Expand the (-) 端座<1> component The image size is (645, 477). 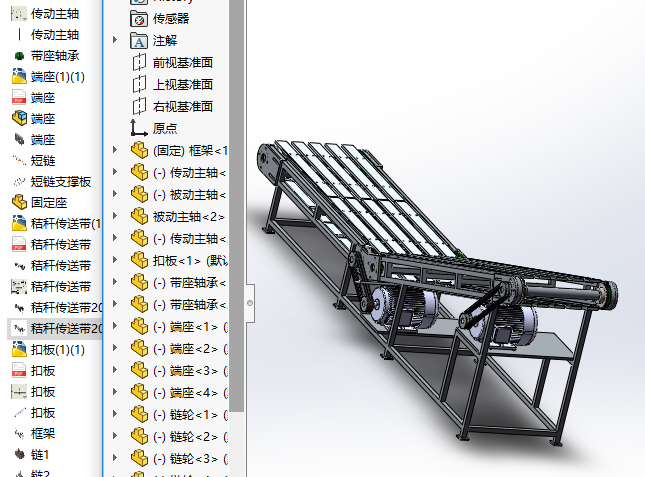pyautogui.click(x=115, y=327)
